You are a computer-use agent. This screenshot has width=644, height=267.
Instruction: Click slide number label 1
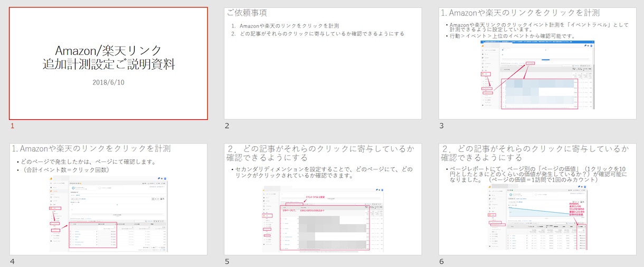[12, 126]
